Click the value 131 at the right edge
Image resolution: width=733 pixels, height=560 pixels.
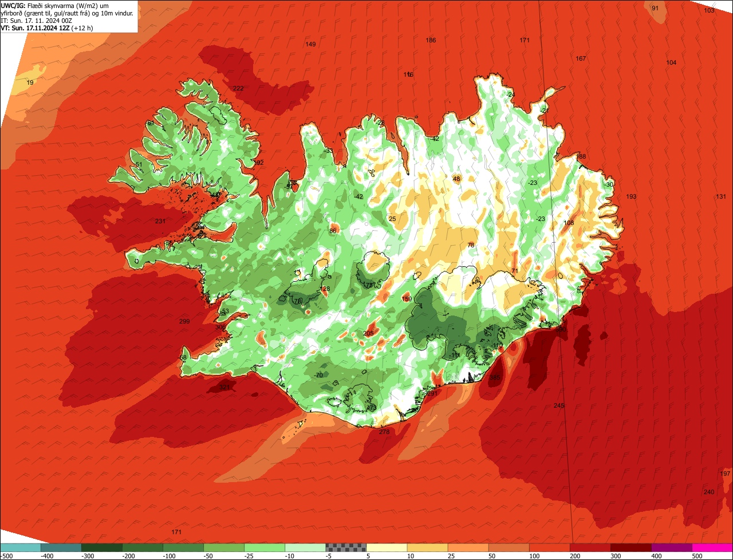720,197
